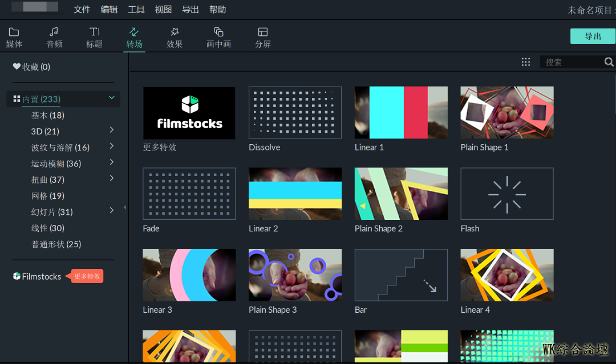616x364 pixels.
Task: Select the Dissolve transition thumbnail
Action: coord(295,113)
